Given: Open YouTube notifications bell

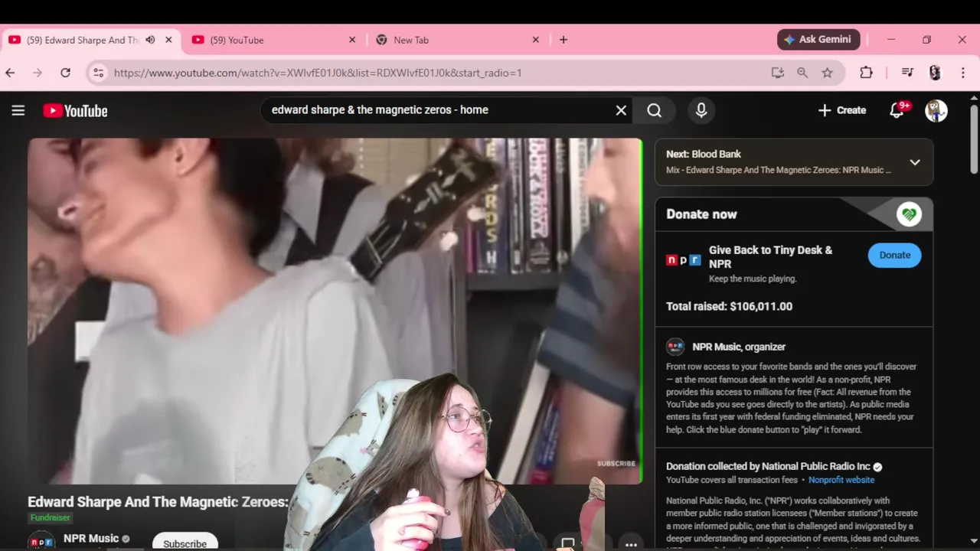Looking at the screenshot, I should [x=898, y=110].
